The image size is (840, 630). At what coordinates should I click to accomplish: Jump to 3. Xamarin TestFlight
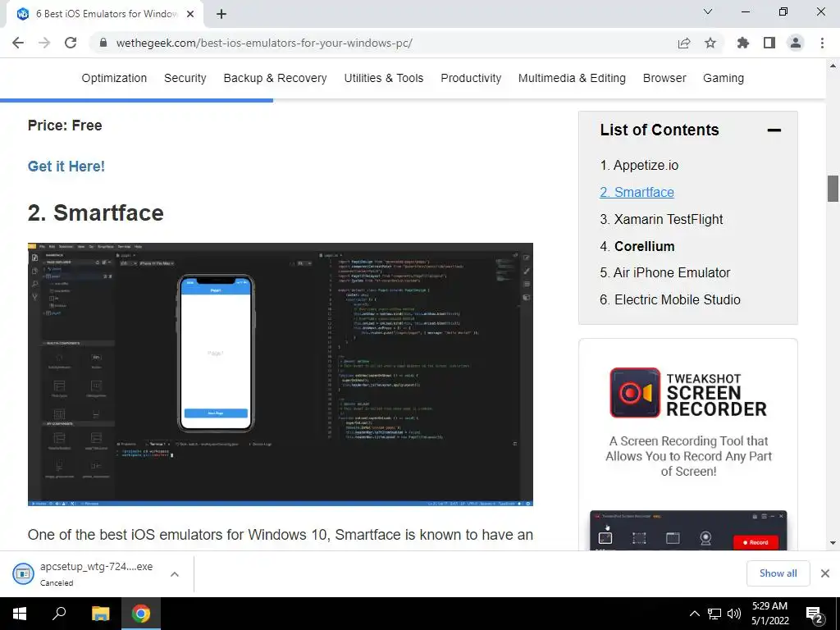pos(662,219)
